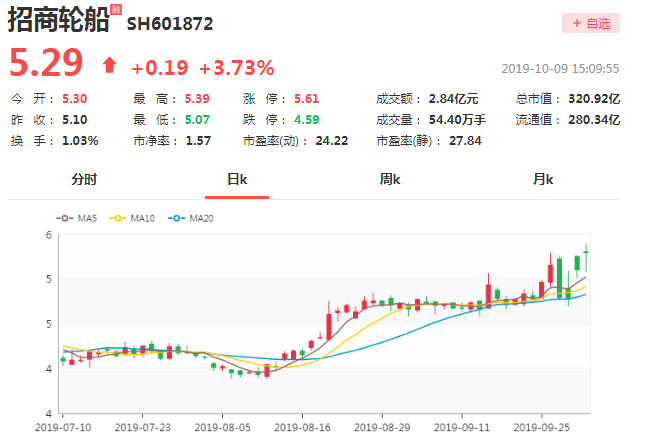Add stock with the 自选 button
Screen dimensions: 645x441
tap(591, 23)
